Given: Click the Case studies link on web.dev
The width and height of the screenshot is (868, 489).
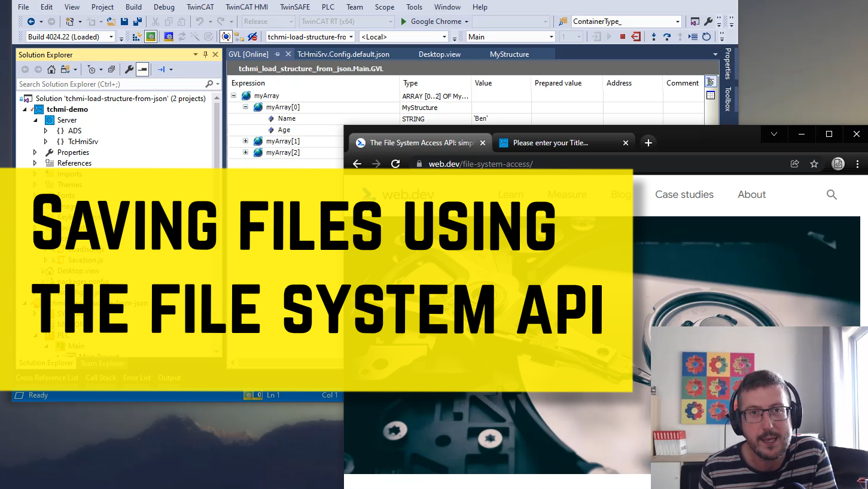Looking at the screenshot, I should tap(684, 194).
